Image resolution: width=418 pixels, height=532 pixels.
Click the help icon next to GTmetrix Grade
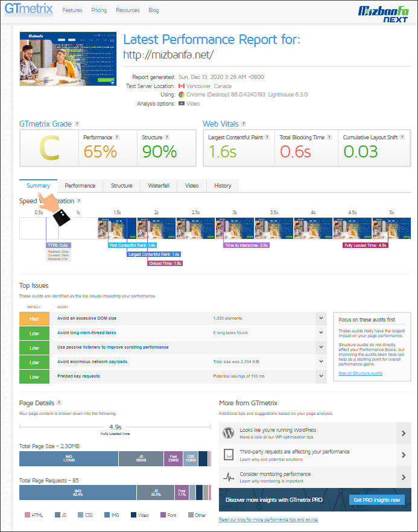click(x=77, y=124)
